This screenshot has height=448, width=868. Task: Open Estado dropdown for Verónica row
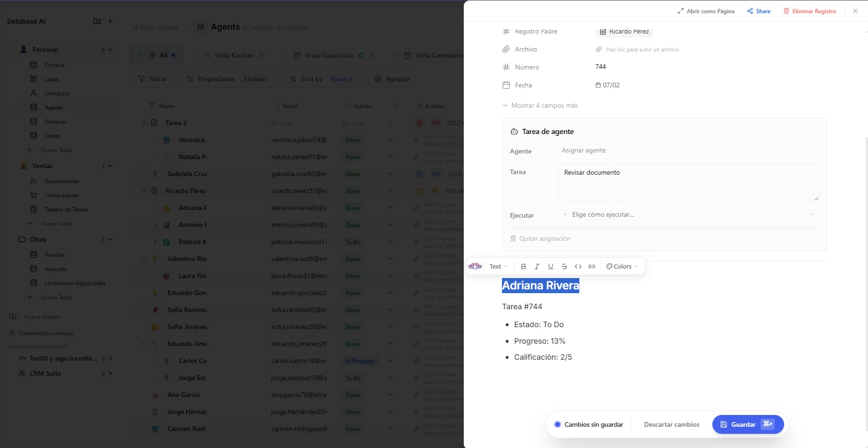pyautogui.click(x=390, y=140)
